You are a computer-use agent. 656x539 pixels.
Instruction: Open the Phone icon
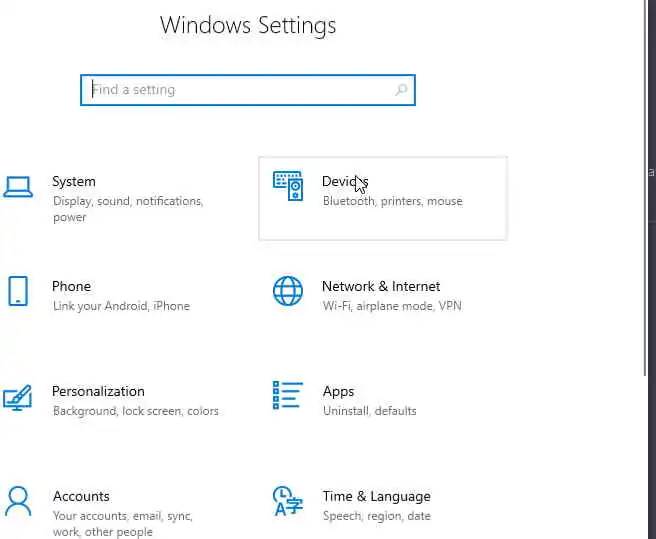18,291
